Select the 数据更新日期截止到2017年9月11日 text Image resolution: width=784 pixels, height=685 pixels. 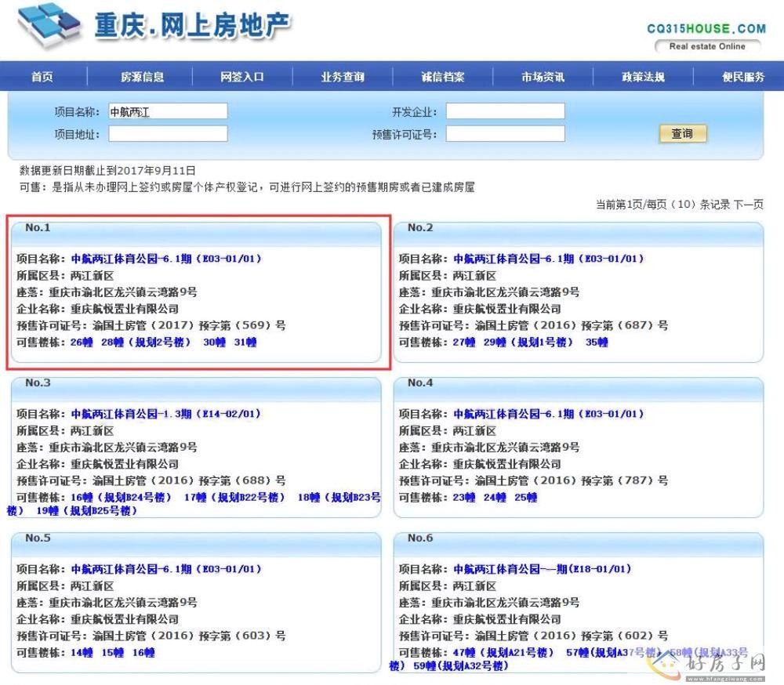107,171
